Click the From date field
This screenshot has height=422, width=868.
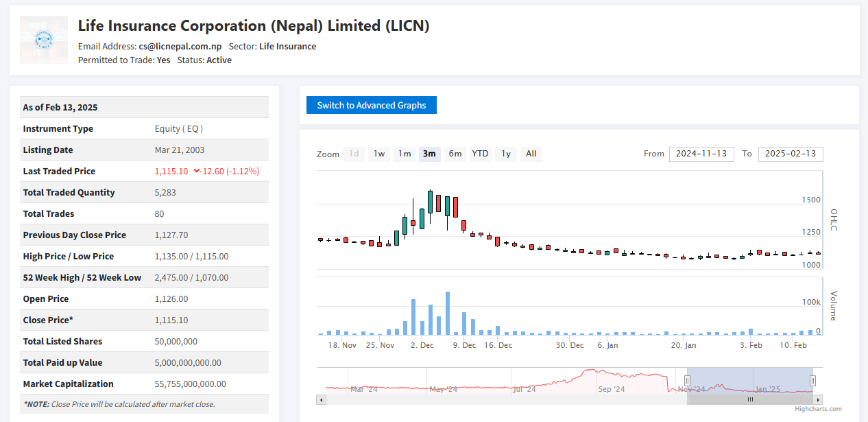coord(701,154)
